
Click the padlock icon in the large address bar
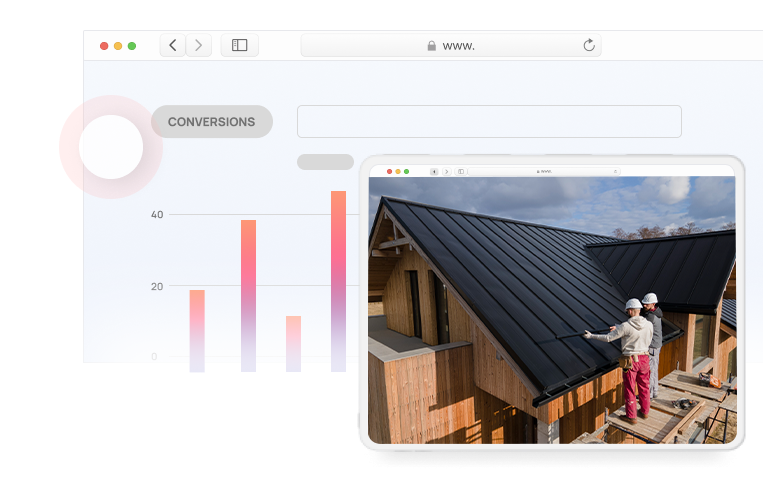tap(432, 46)
